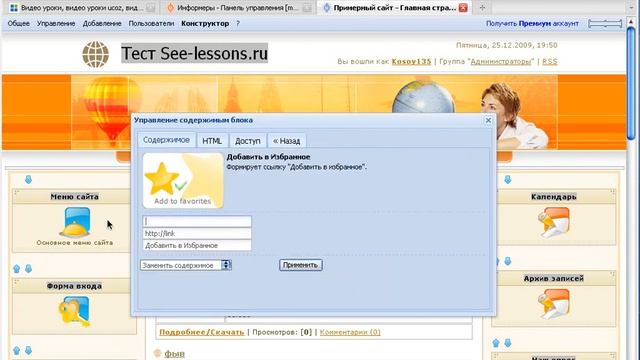Click the 'Меню сайта' block header

pos(74,197)
